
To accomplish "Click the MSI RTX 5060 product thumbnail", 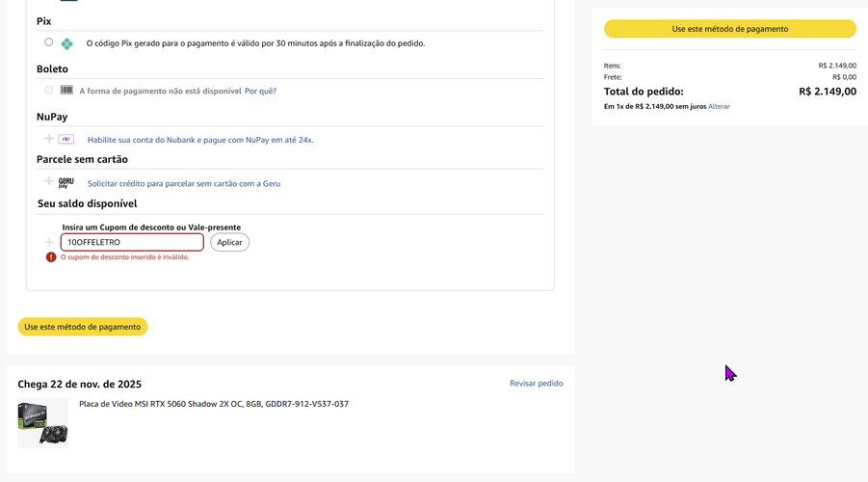I will pyautogui.click(x=42, y=423).
